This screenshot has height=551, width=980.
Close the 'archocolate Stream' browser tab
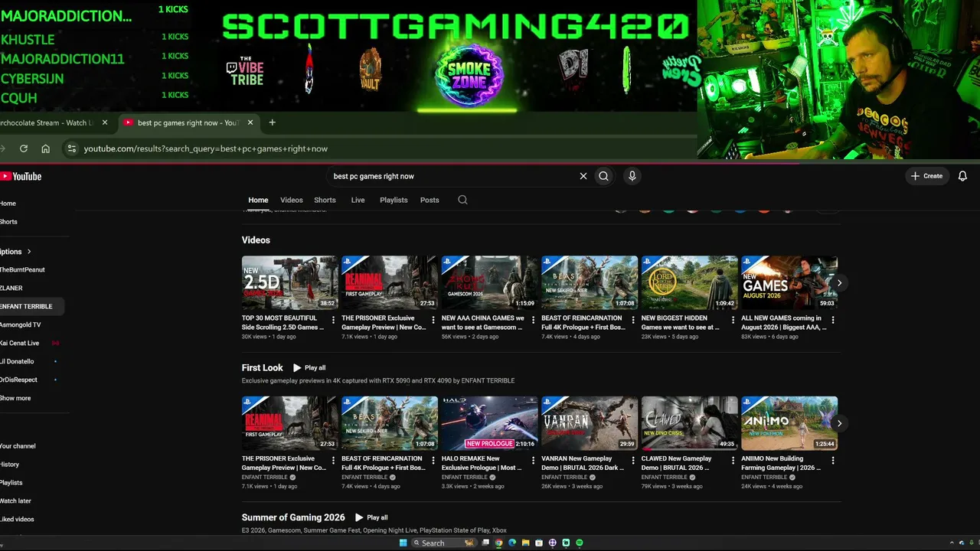coord(105,122)
